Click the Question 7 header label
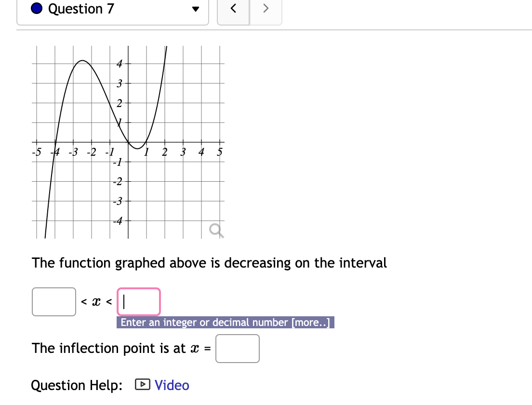 pos(80,9)
